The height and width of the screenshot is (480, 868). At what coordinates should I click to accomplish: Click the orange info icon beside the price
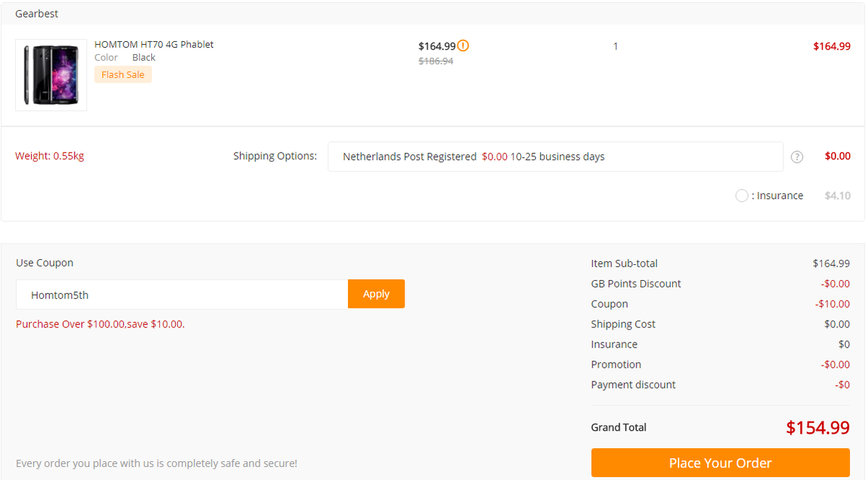[464, 46]
